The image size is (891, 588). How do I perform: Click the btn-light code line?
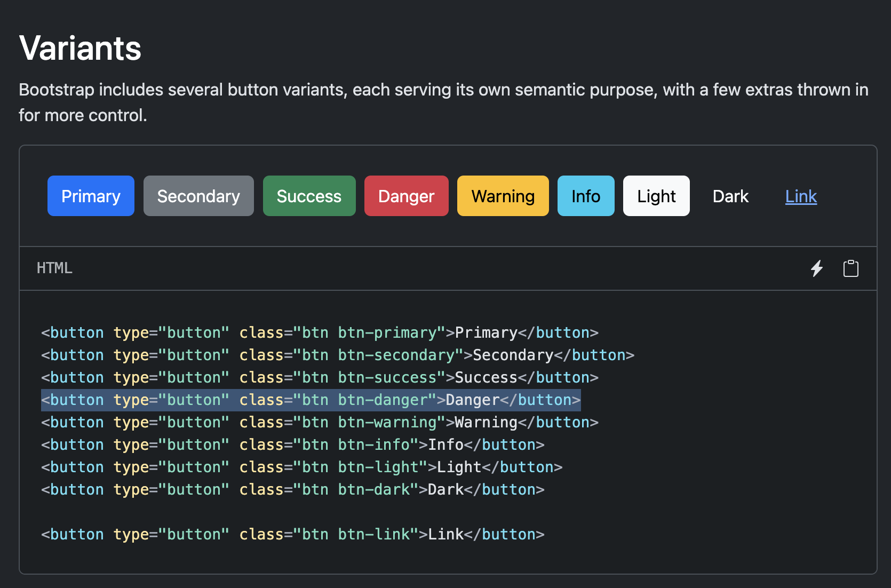(302, 467)
